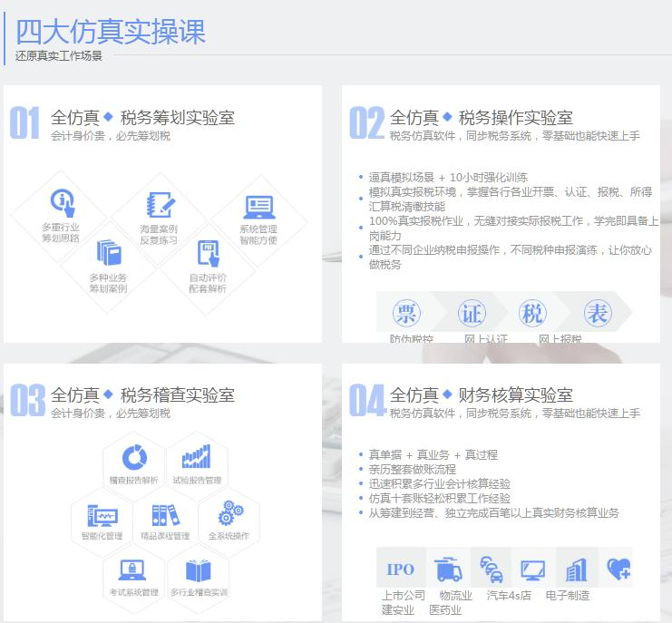Select the 自动评价配套解析 document icon
This screenshot has width=672, height=623.
(x=209, y=253)
